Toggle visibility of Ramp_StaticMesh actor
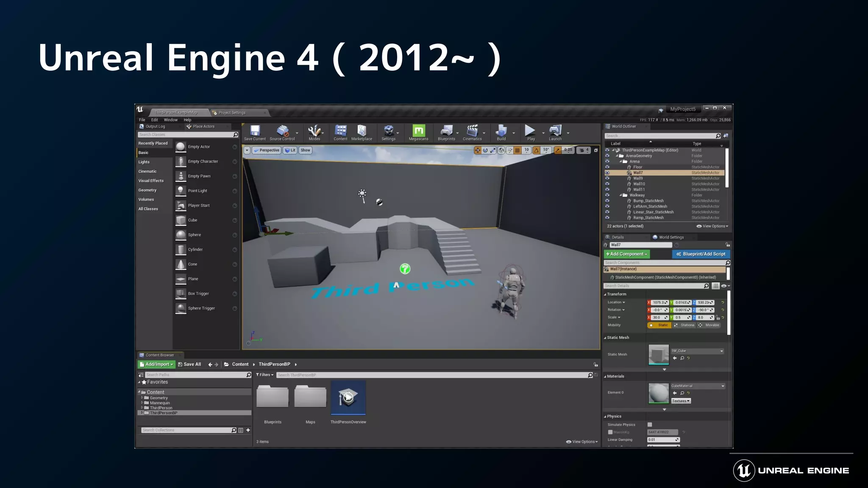868x488 pixels. 607,218
